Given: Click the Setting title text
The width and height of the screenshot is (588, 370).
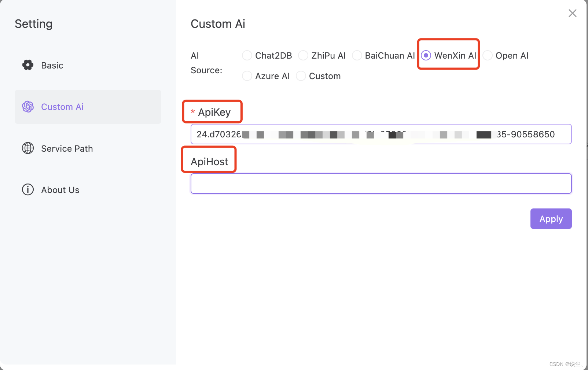Looking at the screenshot, I should pyautogui.click(x=34, y=24).
